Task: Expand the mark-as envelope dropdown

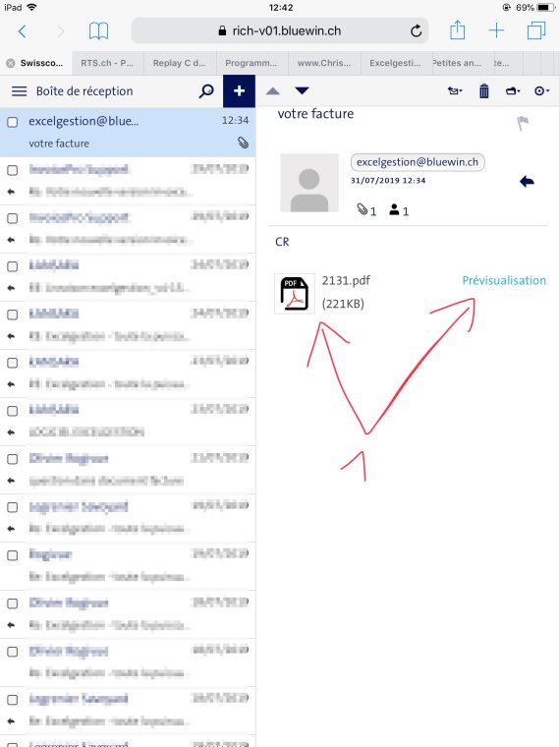Action: 455,90
